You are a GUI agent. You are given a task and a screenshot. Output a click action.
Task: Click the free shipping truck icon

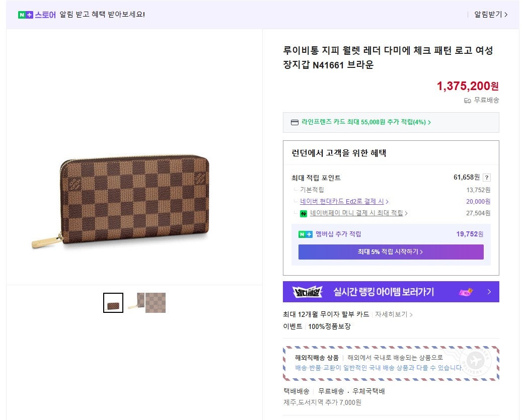tap(467, 101)
